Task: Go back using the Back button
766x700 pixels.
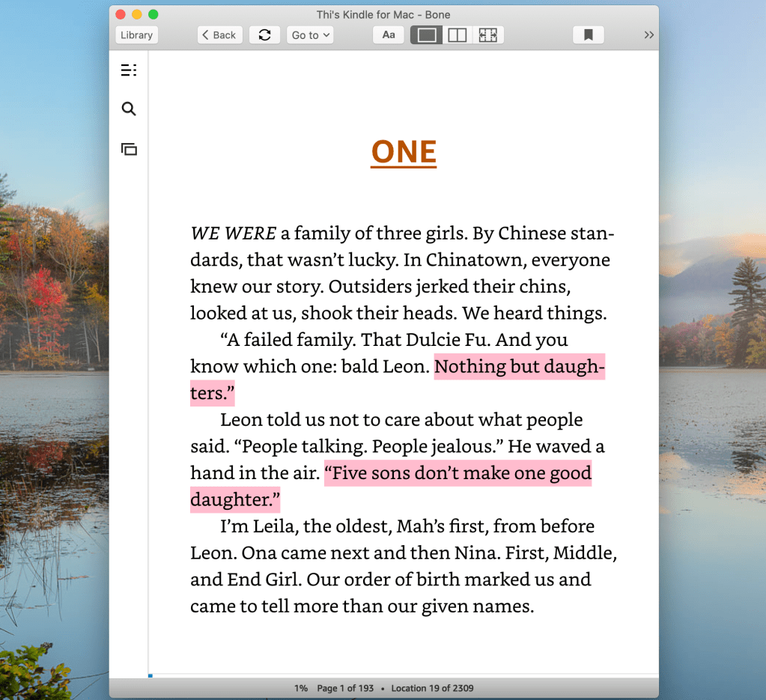Action: tap(219, 35)
